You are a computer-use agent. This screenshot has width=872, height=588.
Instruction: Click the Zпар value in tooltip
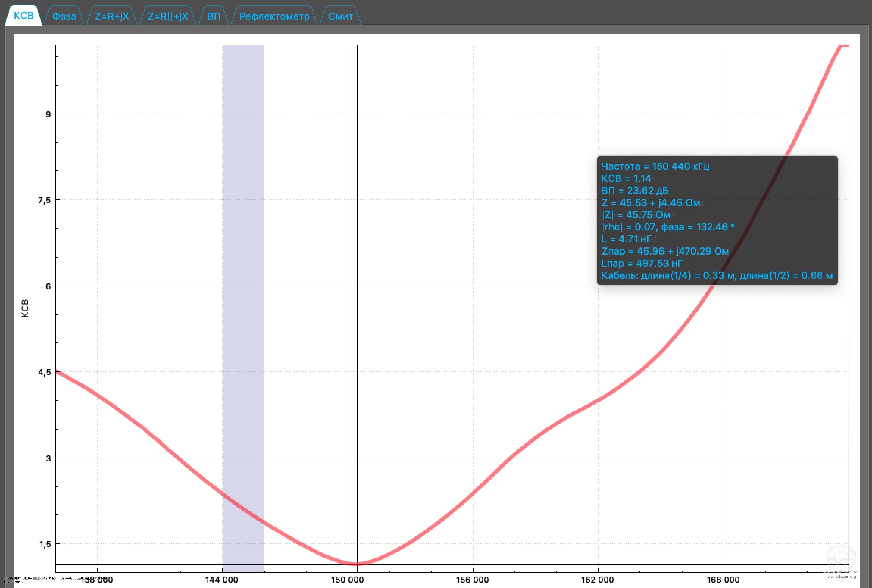click(665, 251)
